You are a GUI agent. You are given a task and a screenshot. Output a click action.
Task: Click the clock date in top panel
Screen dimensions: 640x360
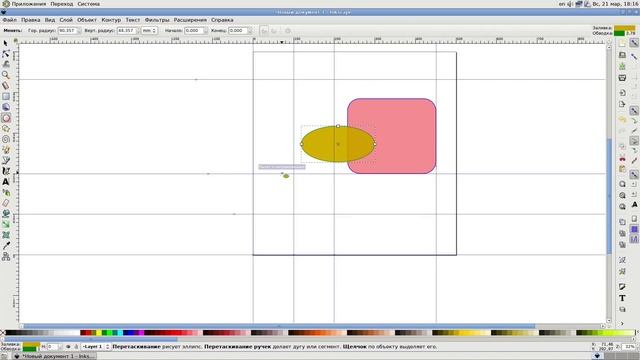click(x=615, y=4)
